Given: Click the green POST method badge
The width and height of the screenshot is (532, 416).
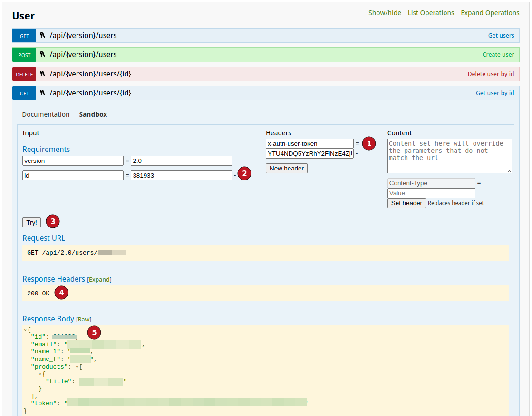Looking at the screenshot, I should coord(24,55).
